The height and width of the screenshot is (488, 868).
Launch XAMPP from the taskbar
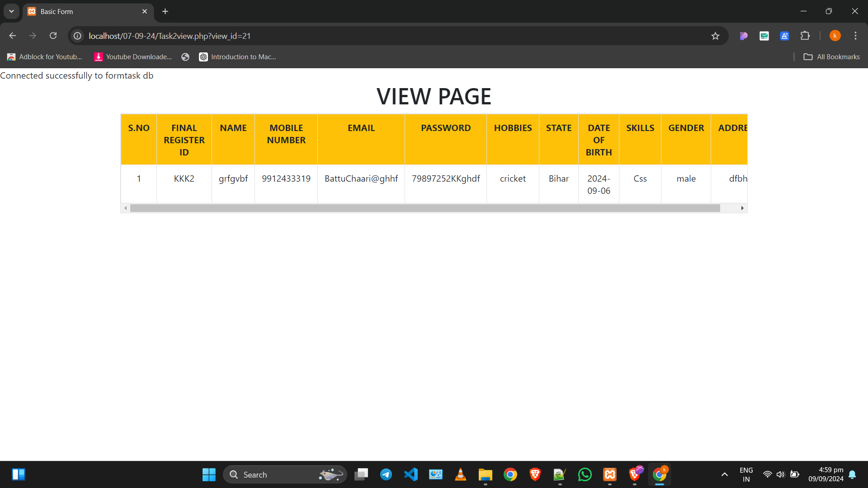(x=609, y=474)
